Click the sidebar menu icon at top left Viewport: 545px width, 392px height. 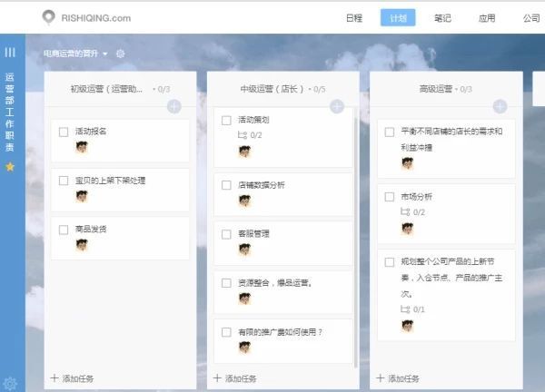click(10, 53)
